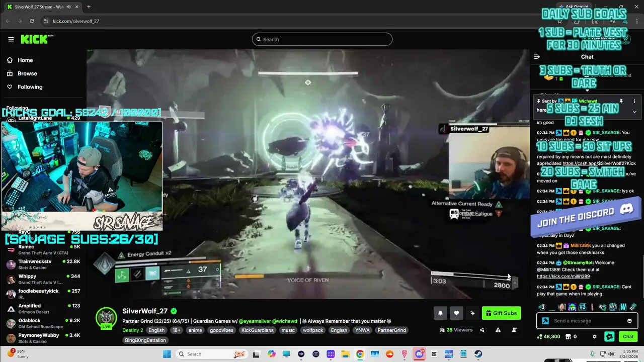Click the Kicks gift button beside Chat
644x362 pixels.
coord(609,337)
